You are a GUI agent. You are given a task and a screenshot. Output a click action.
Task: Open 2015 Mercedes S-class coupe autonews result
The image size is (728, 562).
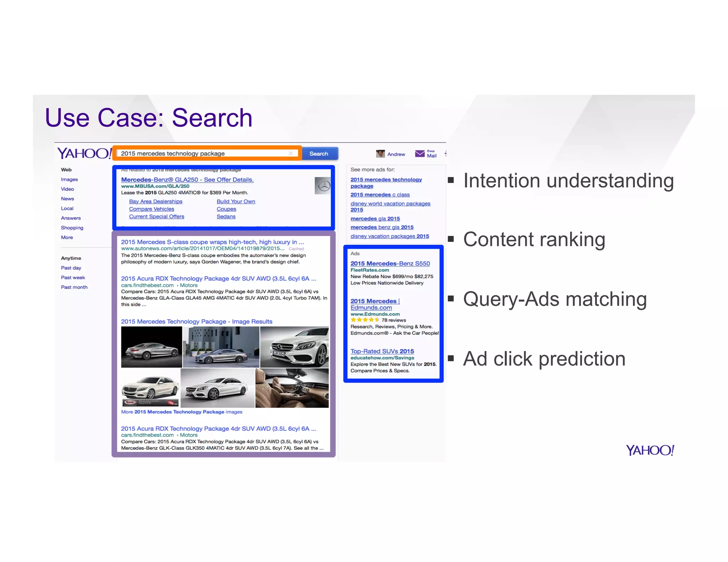point(213,242)
